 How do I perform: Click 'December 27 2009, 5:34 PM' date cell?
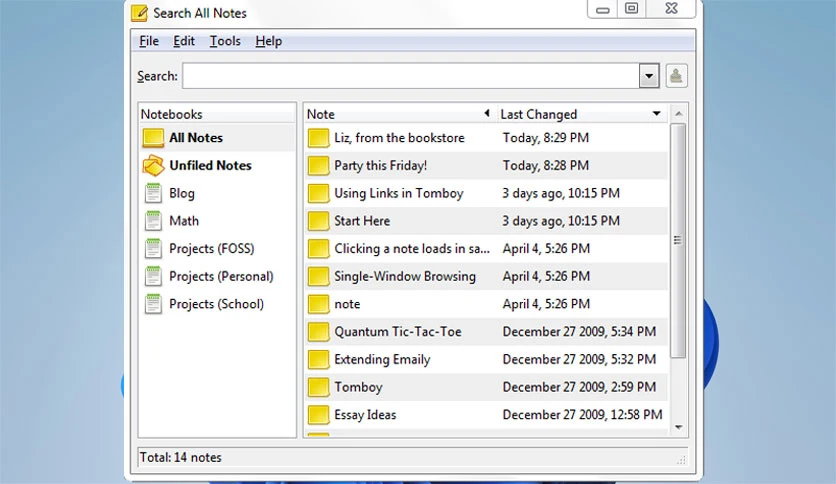(579, 332)
